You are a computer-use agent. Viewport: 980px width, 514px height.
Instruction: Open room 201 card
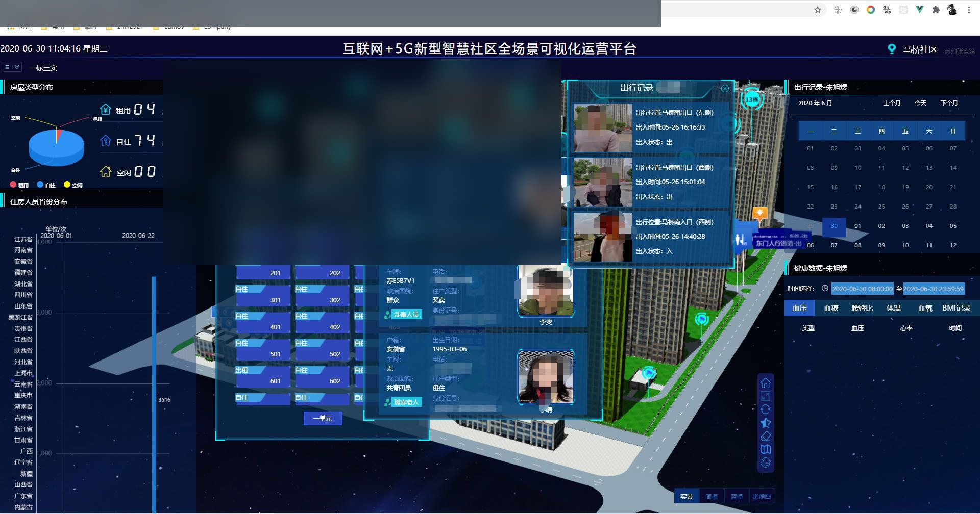click(263, 272)
